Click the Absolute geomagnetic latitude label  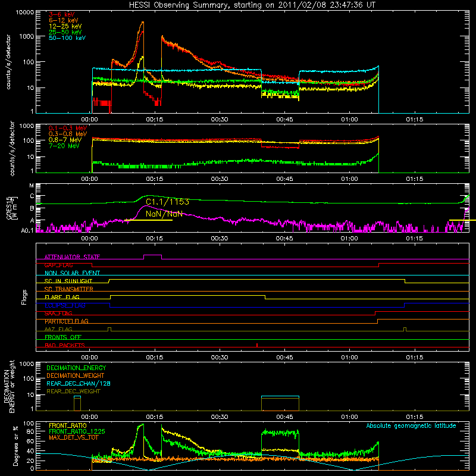(x=411, y=425)
